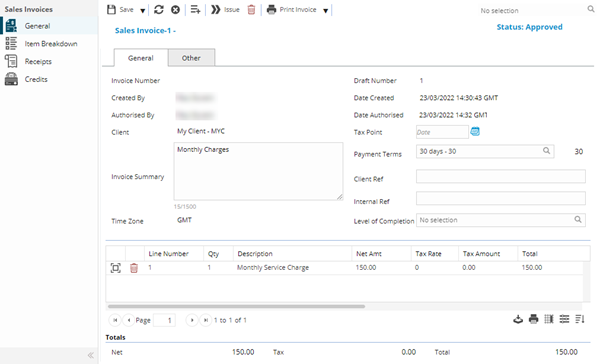The height and width of the screenshot is (364, 600).
Task: Click the Invoice Summary text area
Action: (258, 171)
